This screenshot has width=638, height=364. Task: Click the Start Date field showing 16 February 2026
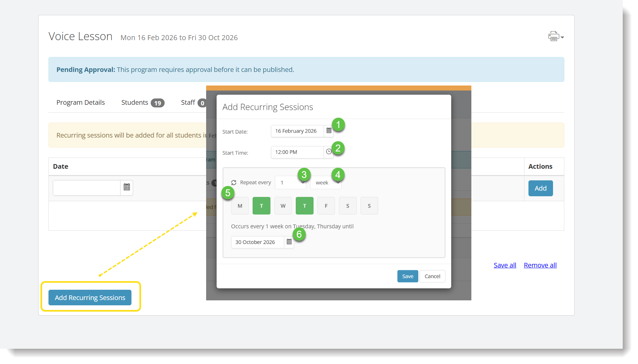[297, 131]
